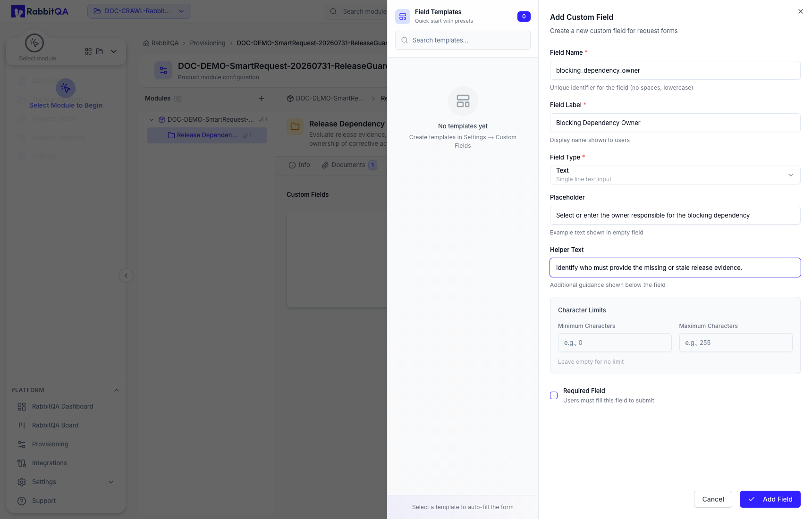Click the Support question-mark icon
The width and height of the screenshot is (812, 519).
pos(22,501)
